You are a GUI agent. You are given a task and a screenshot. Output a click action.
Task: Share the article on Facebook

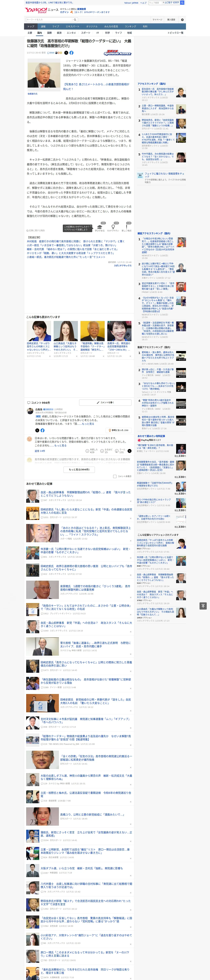(x=71, y=53)
